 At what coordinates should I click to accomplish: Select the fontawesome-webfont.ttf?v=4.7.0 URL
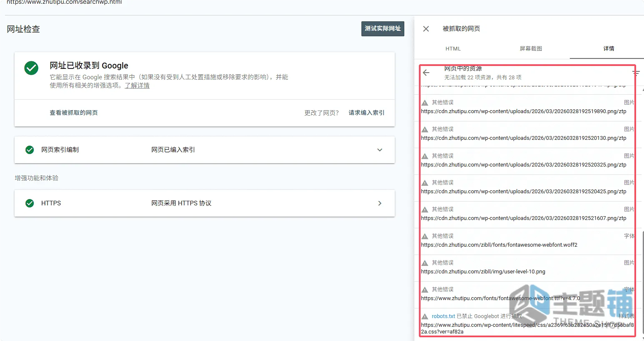(501, 298)
